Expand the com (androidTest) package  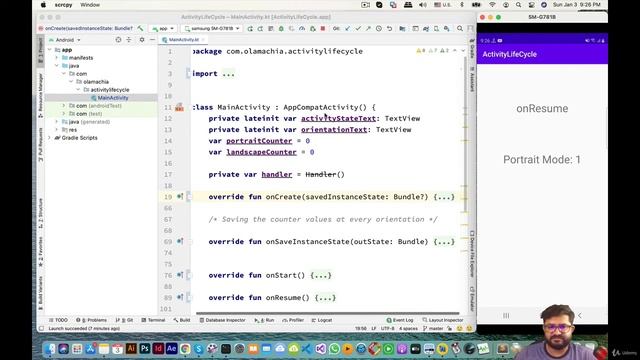pyautogui.click(x=64, y=106)
